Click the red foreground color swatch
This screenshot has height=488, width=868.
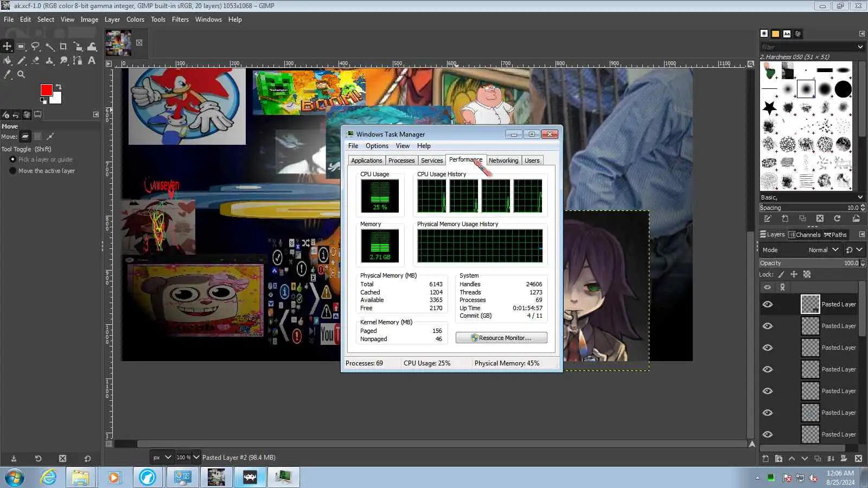point(46,90)
